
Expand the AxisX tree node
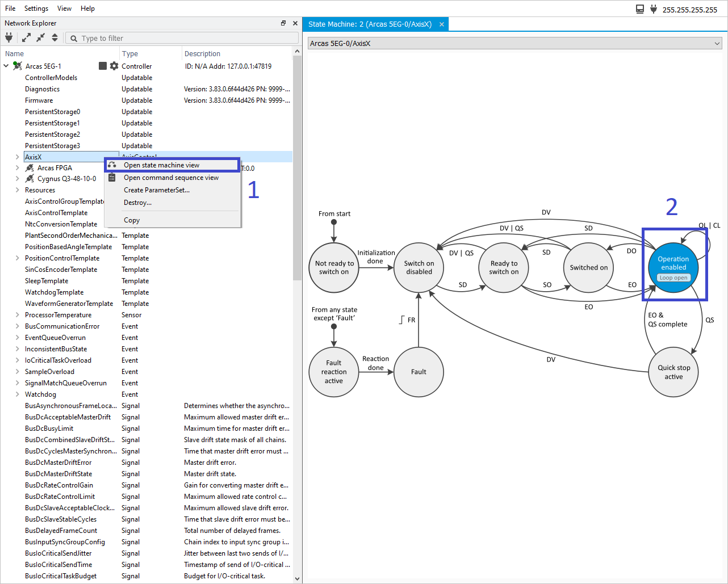pyautogui.click(x=16, y=157)
